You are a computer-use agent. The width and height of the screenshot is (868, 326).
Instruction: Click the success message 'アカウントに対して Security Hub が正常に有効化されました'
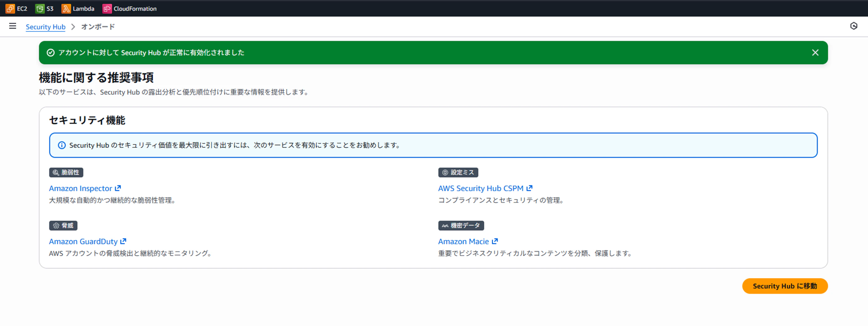pyautogui.click(x=151, y=53)
